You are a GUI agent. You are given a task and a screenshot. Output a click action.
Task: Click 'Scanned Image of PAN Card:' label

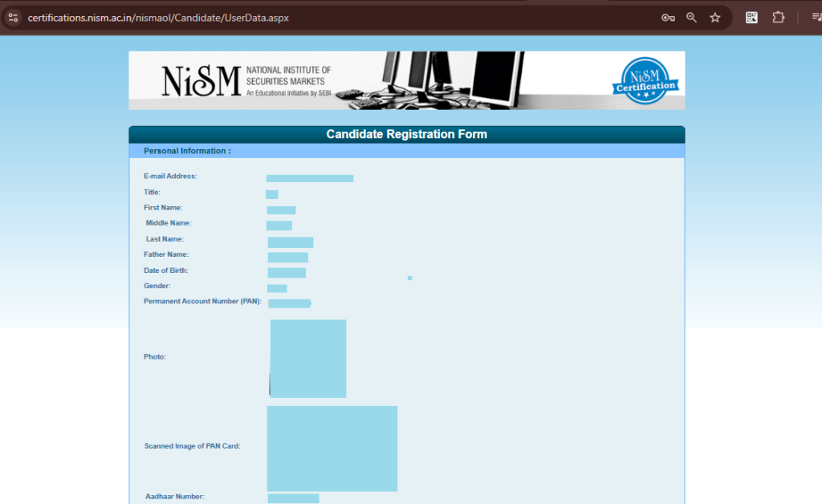point(193,446)
